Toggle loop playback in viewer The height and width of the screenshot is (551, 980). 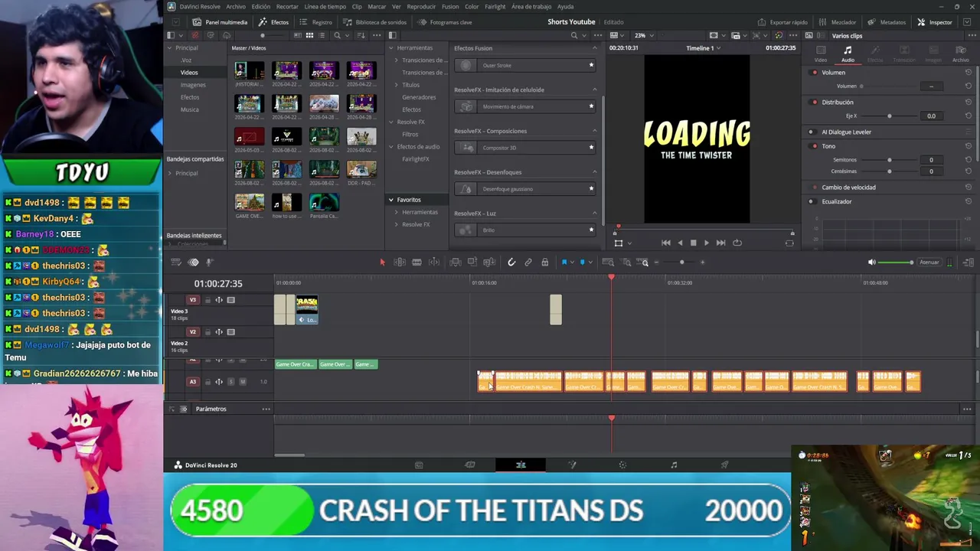pos(737,243)
